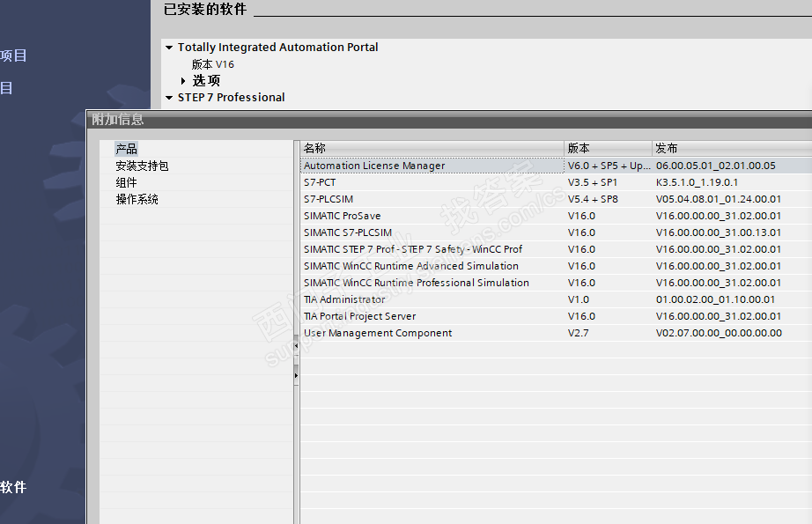
Task: Select 安装支持包 category
Action: coord(142,166)
